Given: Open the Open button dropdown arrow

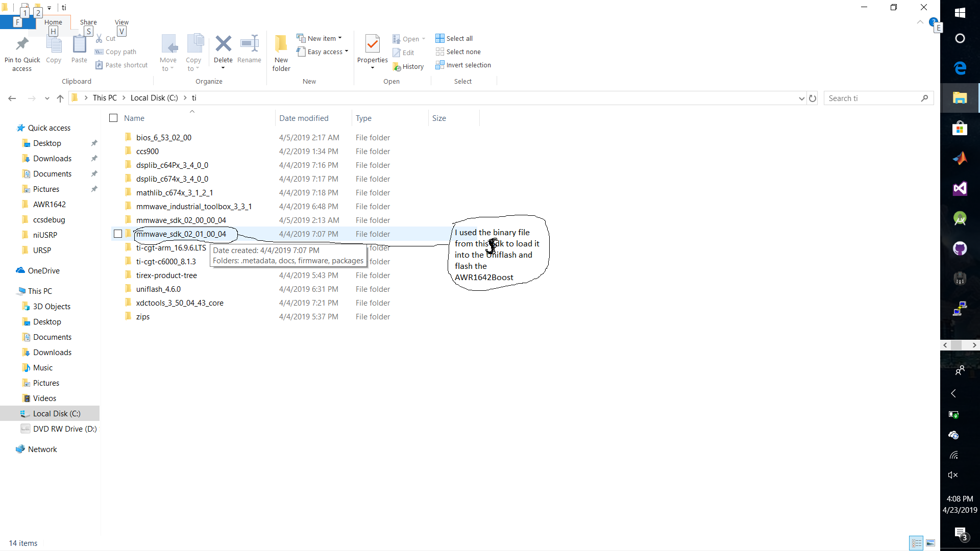Looking at the screenshot, I should pyautogui.click(x=424, y=39).
